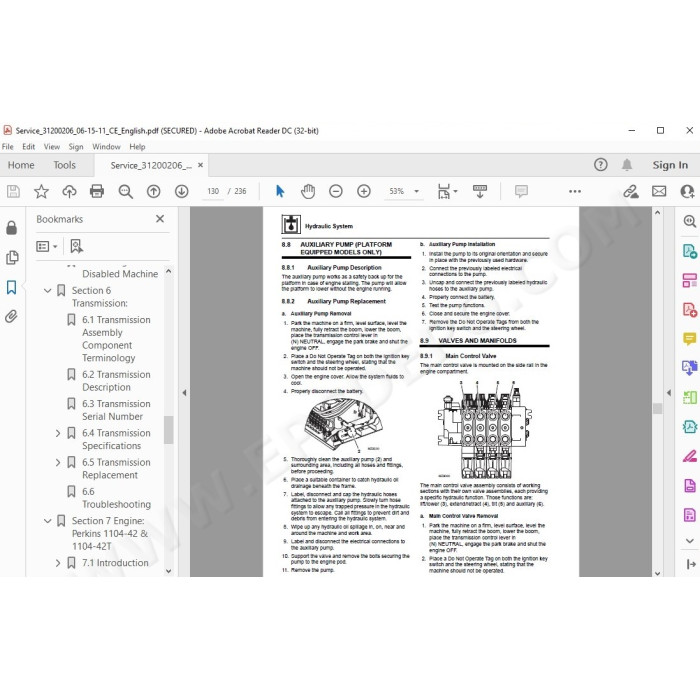Click the security lock icon in left pane
Viewport: 700px width, 700px height.
tap(12, 228)
